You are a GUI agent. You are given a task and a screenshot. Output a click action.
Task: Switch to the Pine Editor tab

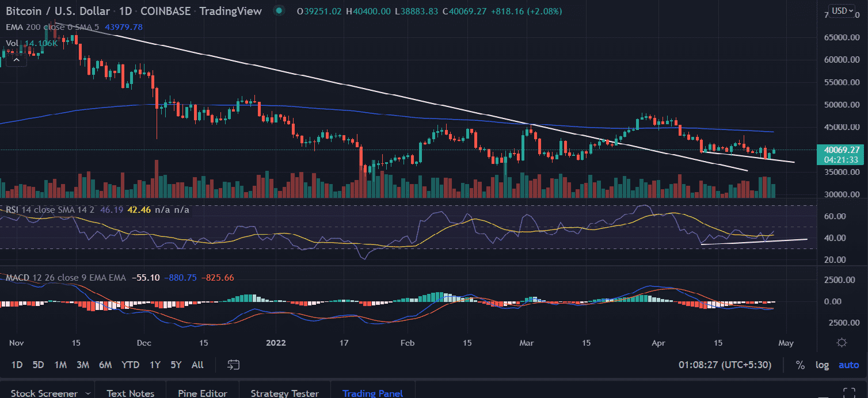(x=202, y=393)
